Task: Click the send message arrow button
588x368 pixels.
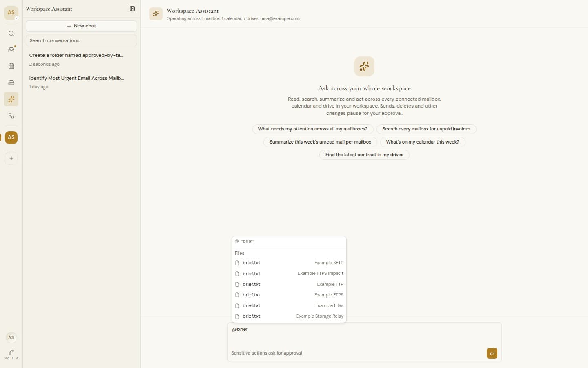Action: pyautogui.click(x=492, y=353)
